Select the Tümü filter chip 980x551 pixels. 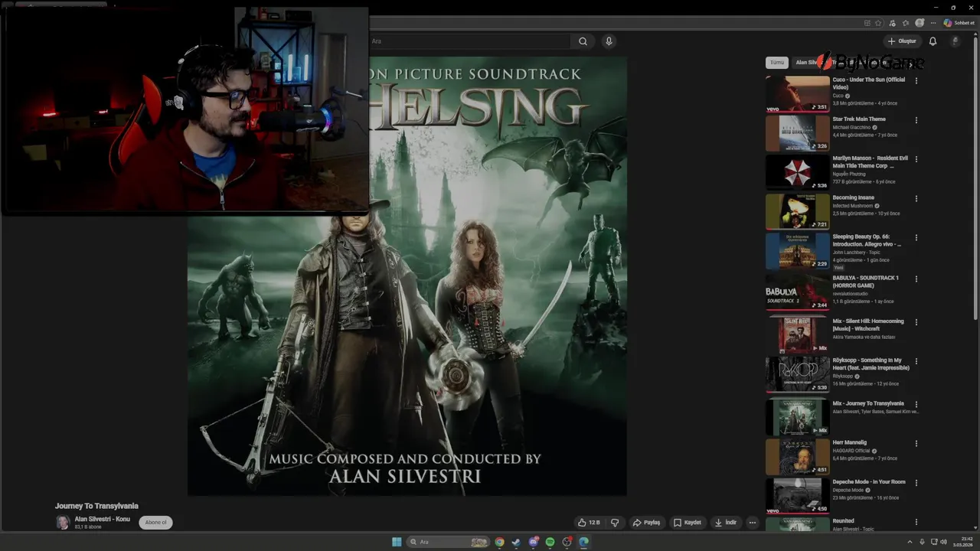click(777, 63)
